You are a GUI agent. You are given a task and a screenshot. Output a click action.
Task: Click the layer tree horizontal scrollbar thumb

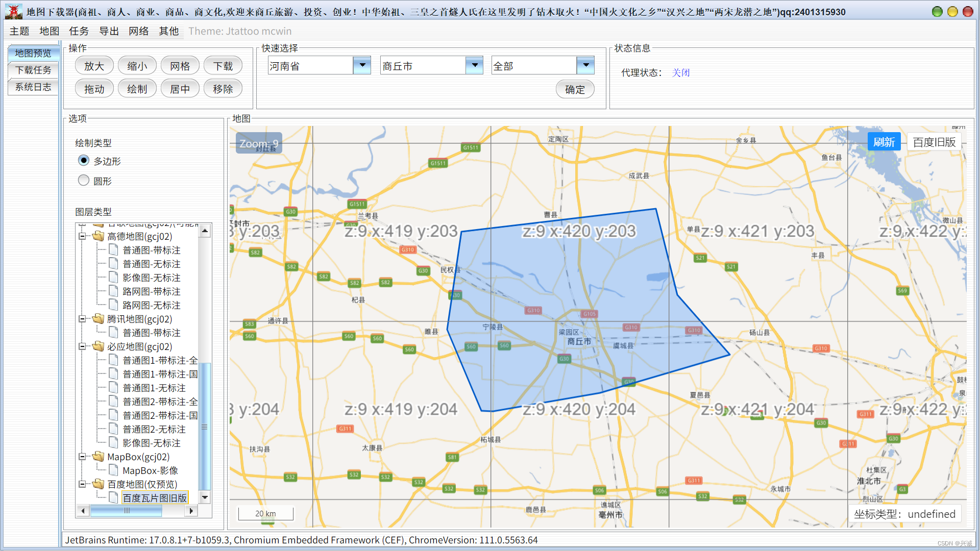click(x=126, y=510)
